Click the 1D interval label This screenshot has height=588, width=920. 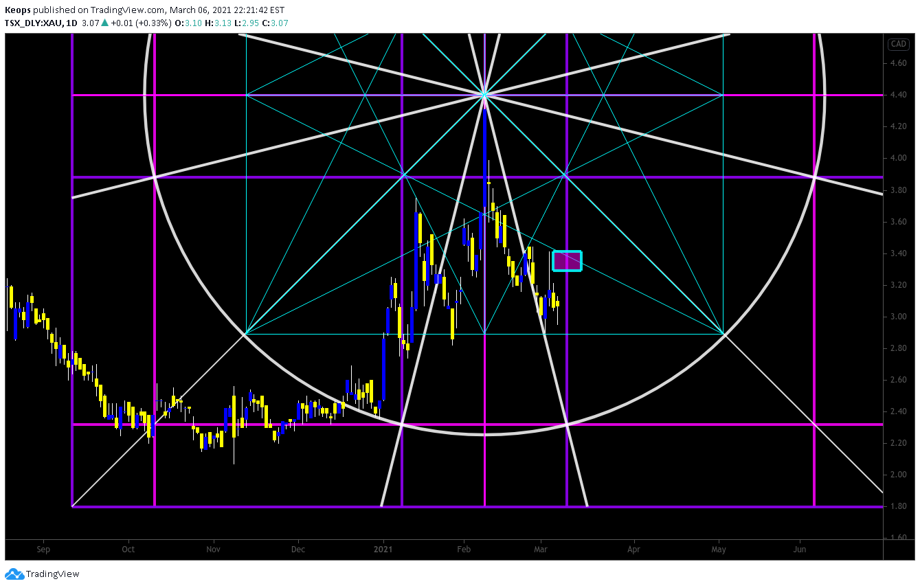pyautogui.click(x=72, y=23)
